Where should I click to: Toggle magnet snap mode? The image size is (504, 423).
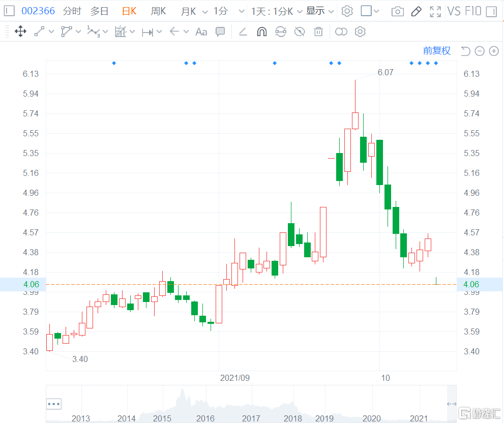tap(261, 32)
